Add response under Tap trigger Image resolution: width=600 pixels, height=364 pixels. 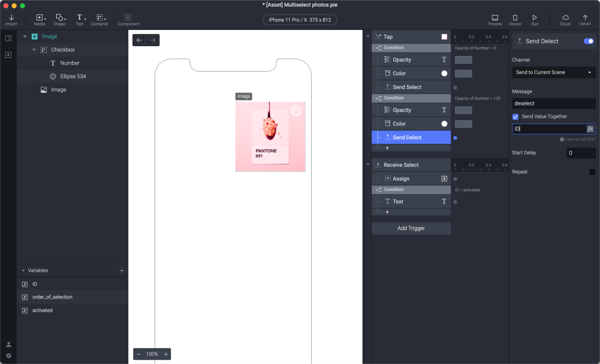(387, 148)
